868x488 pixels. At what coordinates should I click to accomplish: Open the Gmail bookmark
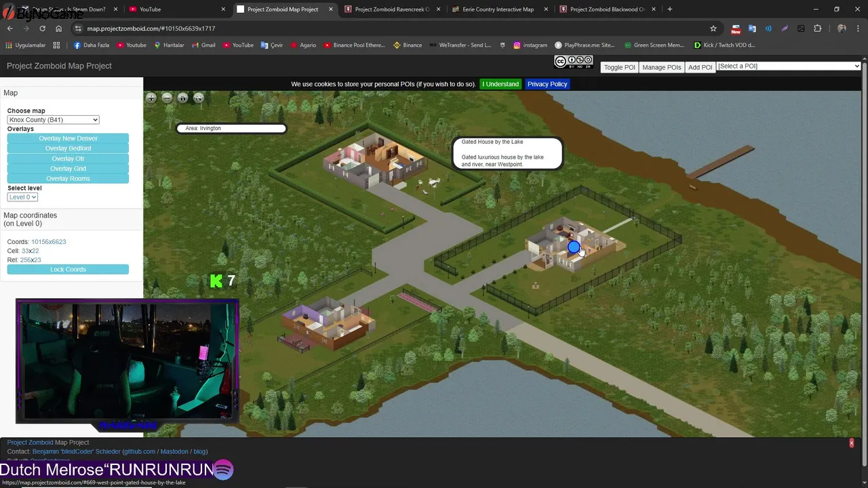coord(203,45)
